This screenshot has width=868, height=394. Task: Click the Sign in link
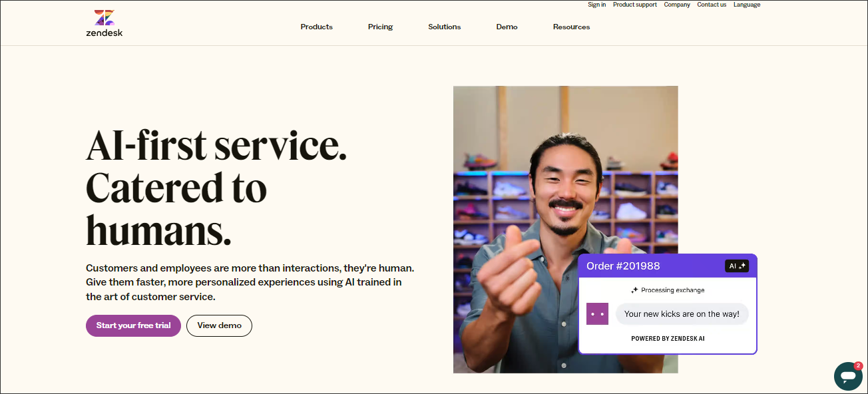596,5
